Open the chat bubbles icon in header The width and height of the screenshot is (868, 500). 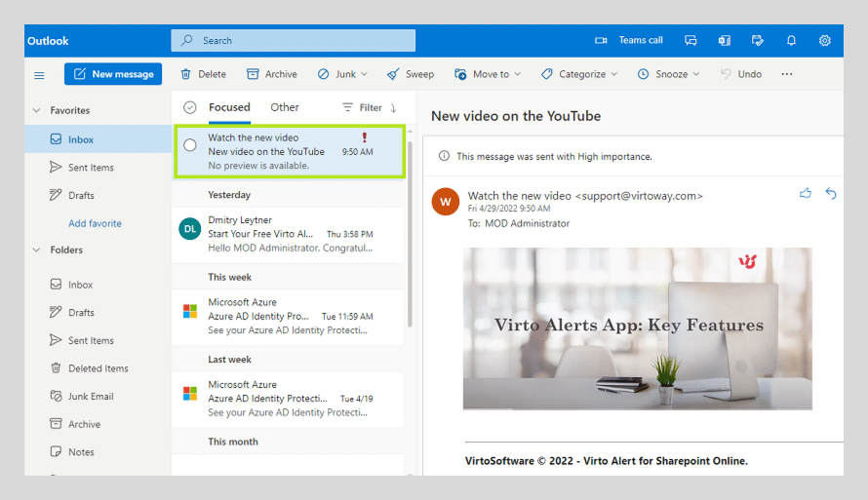coord(690,40)
